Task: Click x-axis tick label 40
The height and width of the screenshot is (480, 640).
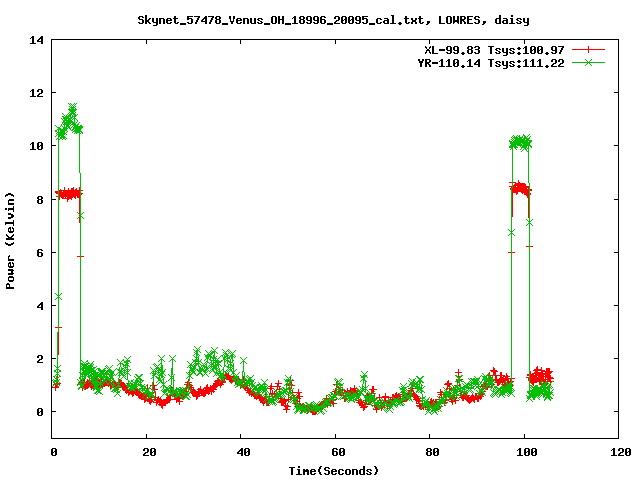Action: point(244,452)
